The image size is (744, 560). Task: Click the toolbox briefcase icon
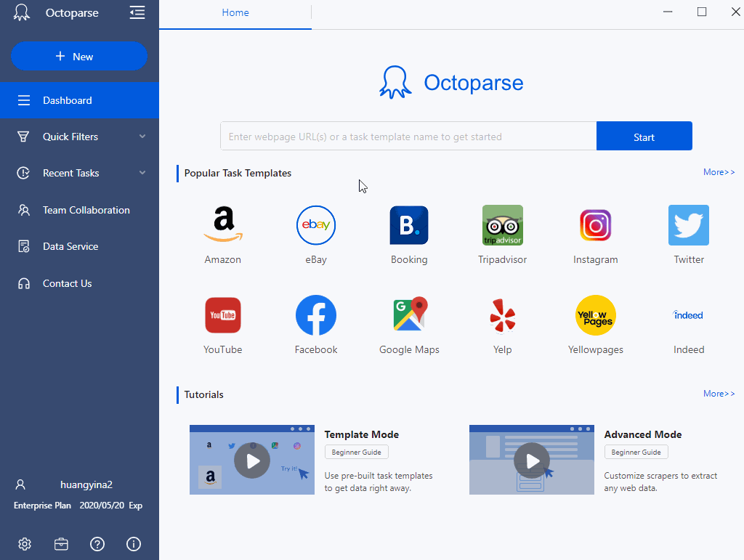61,544
